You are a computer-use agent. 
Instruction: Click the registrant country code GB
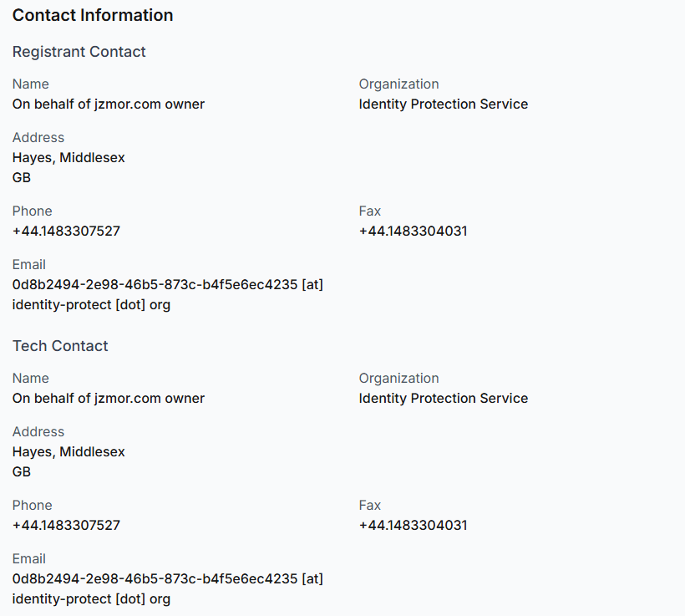coord(22,177)
